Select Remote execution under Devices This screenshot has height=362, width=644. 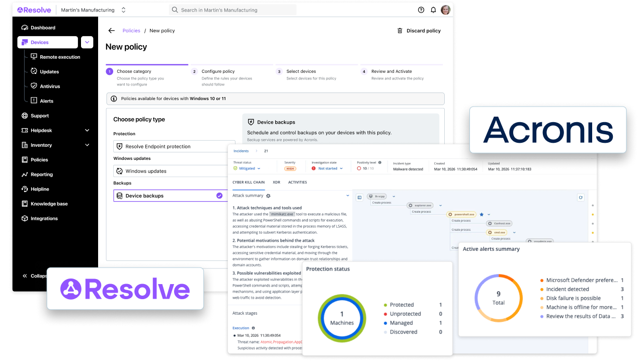[x=55, y=57]
